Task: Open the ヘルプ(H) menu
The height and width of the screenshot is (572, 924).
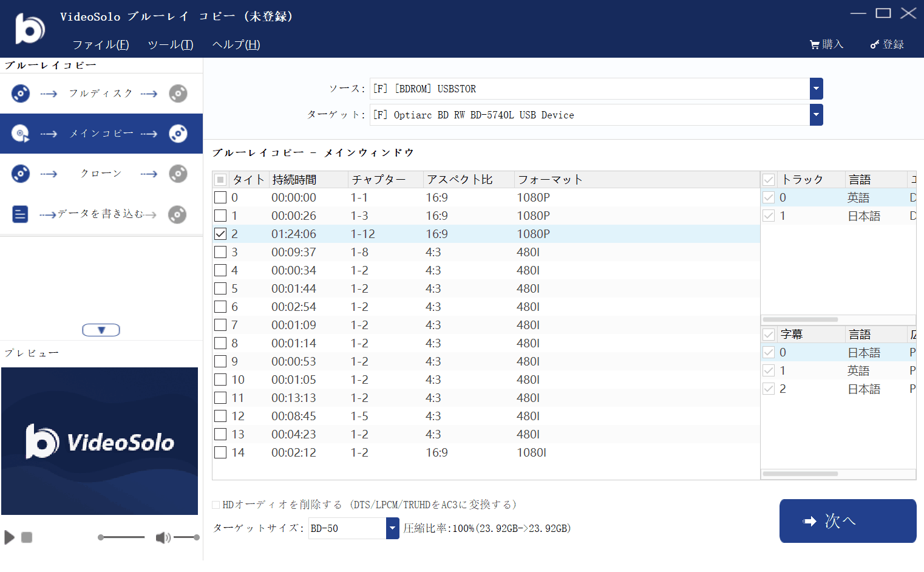Action: [x=236, y=45]
